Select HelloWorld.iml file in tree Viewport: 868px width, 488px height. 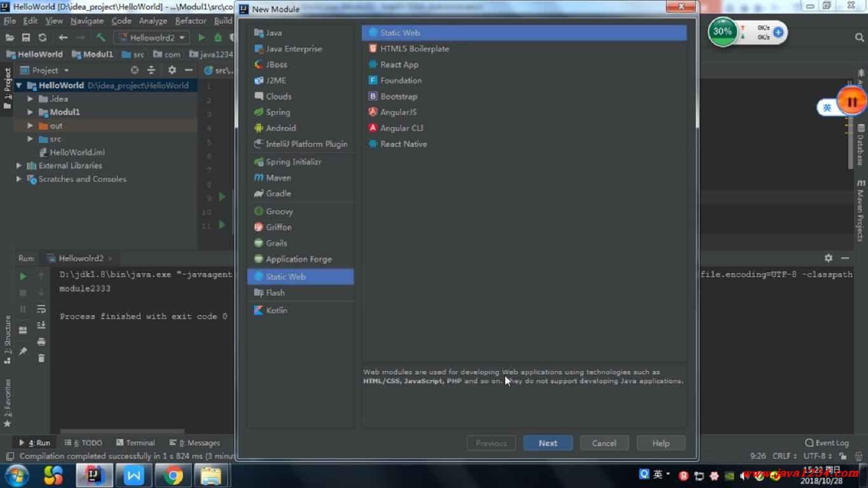coord(77,152)
